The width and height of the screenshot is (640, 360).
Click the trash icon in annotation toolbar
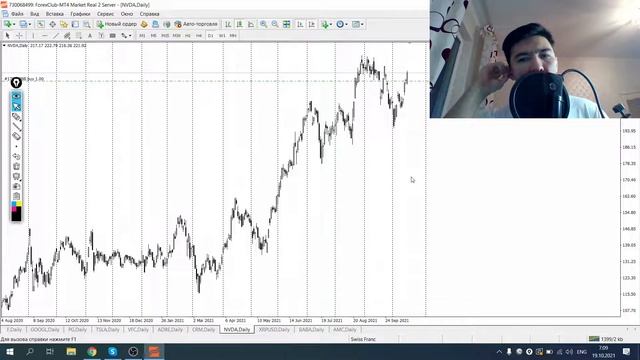[x=16, y=166]
